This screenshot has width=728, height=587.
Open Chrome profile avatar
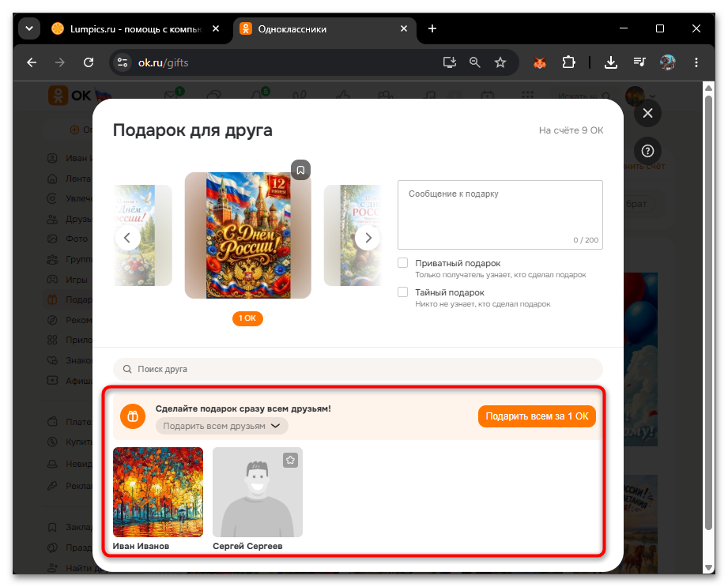pyautogui.click(x=668, y=62)
